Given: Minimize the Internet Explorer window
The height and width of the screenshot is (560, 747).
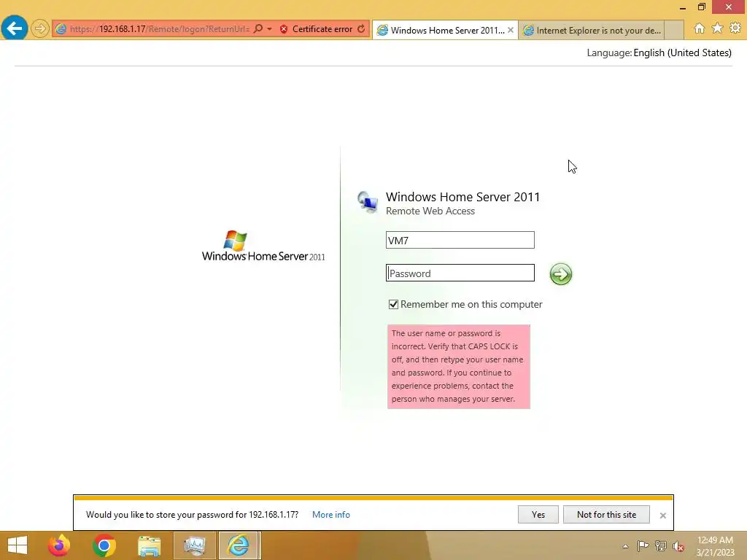Looking at the screenshot, I should pos(683,7).
